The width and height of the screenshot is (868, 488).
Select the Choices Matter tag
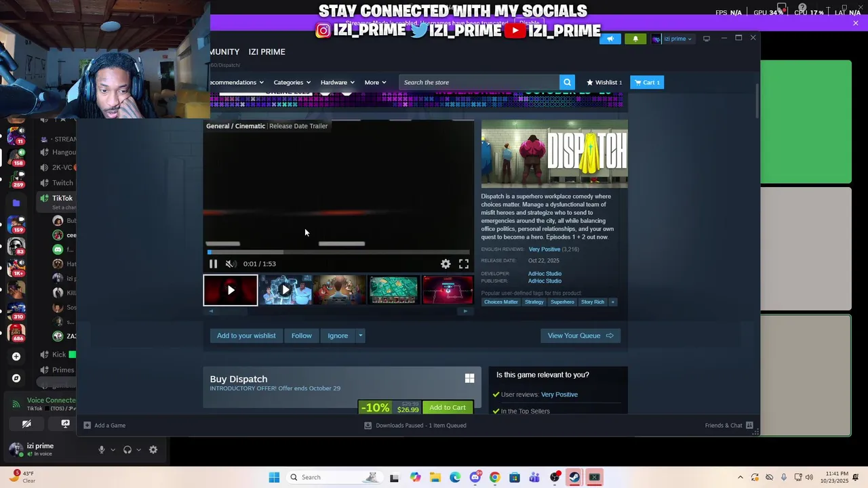(501, 302)
